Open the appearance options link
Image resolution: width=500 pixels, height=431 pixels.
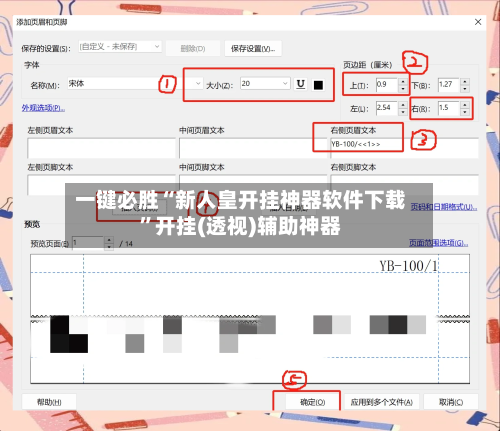pos(43,108)
